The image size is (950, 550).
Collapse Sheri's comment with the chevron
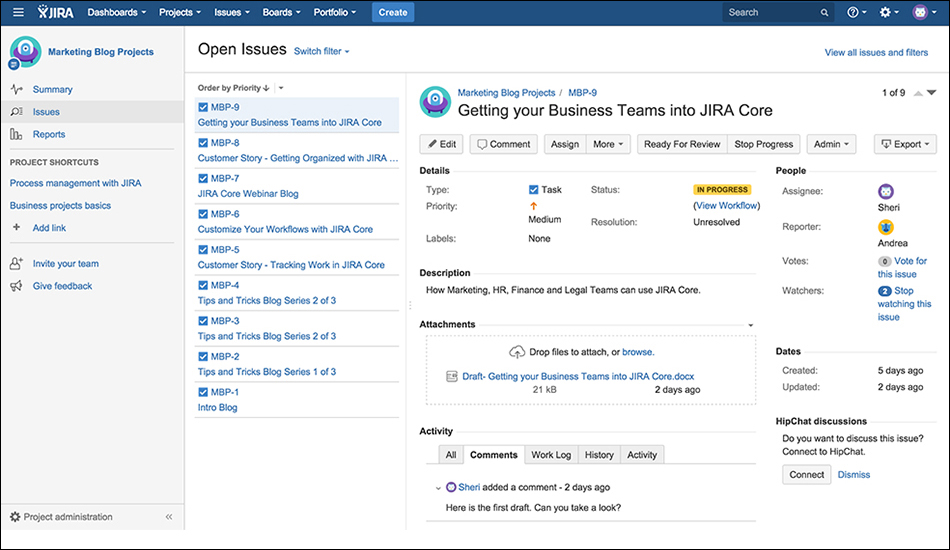[x=438, y=488]
